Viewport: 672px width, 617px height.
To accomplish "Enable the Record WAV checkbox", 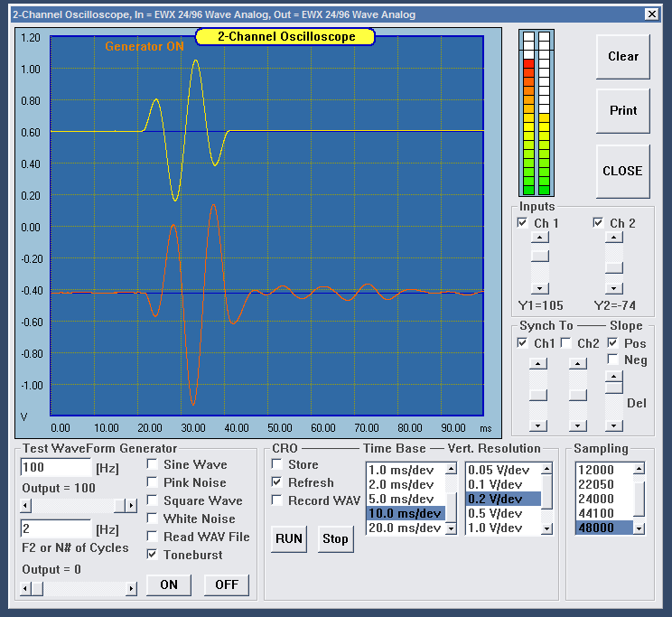I will pyautogui.click(x=277, y=500).
